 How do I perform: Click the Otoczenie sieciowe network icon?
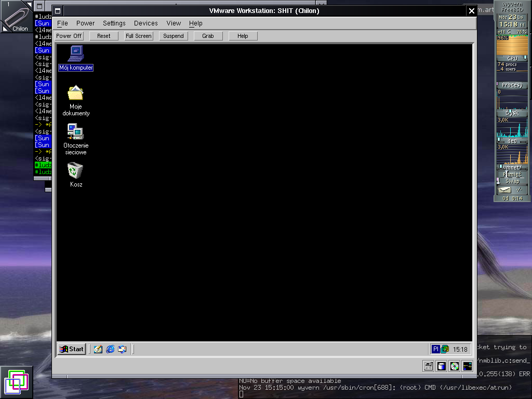pos(76,132)
